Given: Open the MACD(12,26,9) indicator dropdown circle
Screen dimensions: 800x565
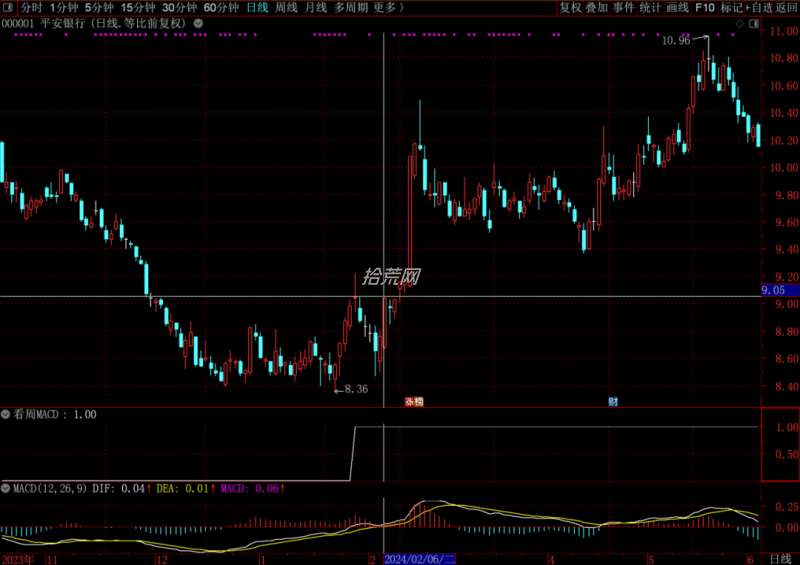Looking at the screenshot, I should point(6,488).
